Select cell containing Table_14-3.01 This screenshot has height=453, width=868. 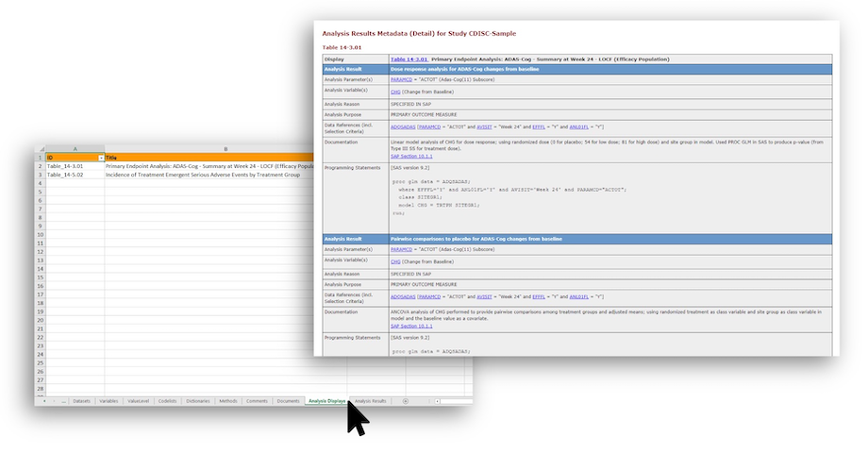coord(75,166)
